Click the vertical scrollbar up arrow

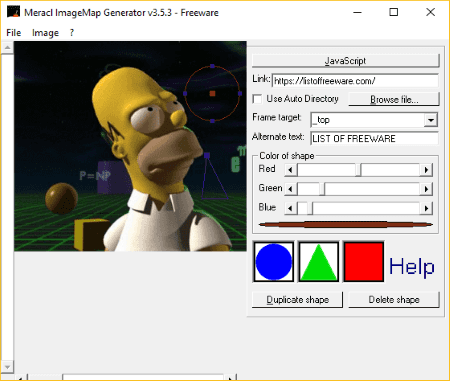tap(7, 48)
